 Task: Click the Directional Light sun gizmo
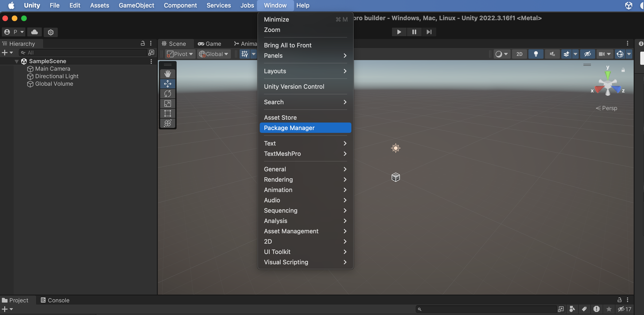[x=396, y=148]
